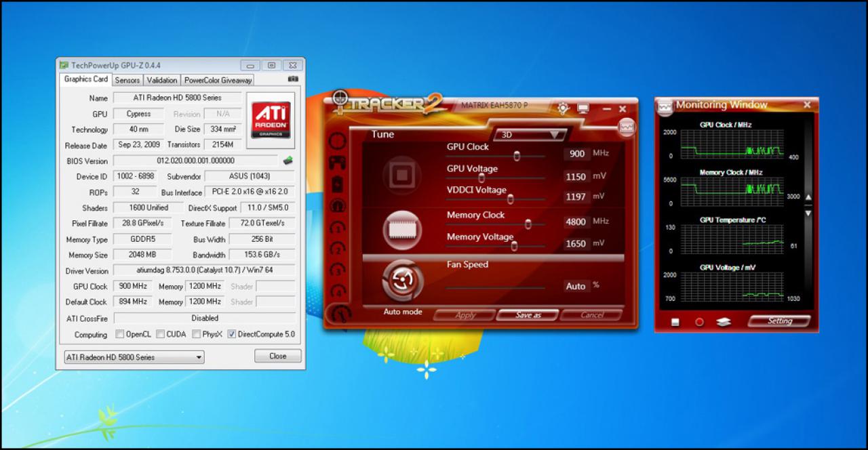
Task: Close the Monitoring Window with X
Action: click(807, 105)
